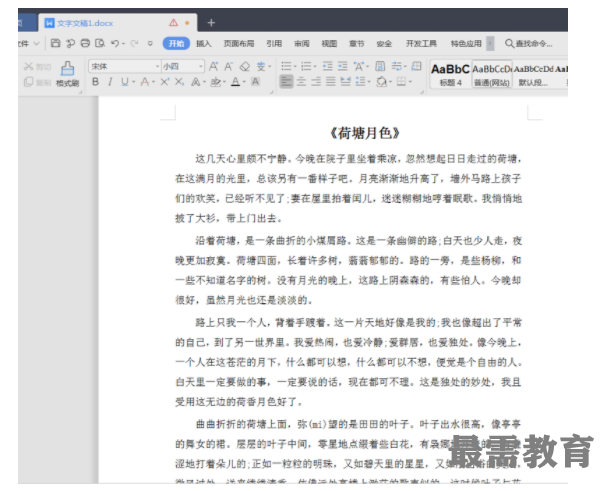Select the Format Painter (格式刷) brush
This screenshot has height=491, width=600.
tap(68, 74)
